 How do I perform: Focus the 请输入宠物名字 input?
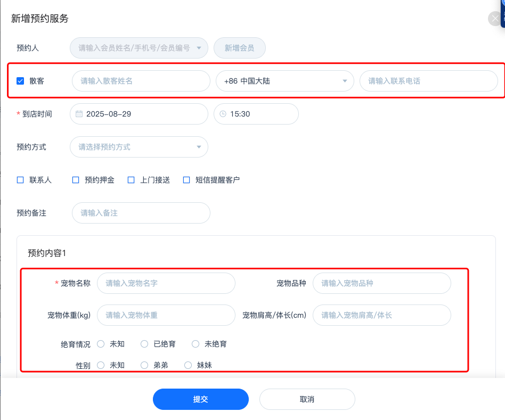(166, 283)
